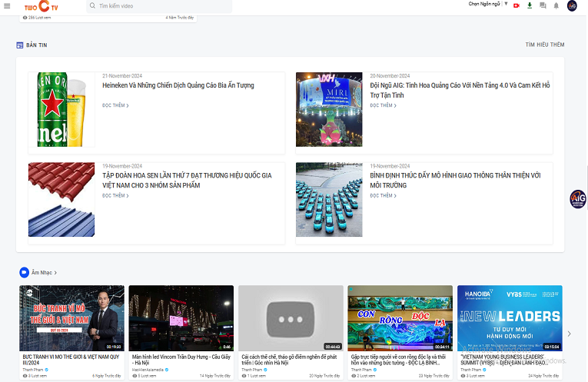Open the New Leaders summit video thumbnail
This screenshot has width=588, height=382.
510,318
